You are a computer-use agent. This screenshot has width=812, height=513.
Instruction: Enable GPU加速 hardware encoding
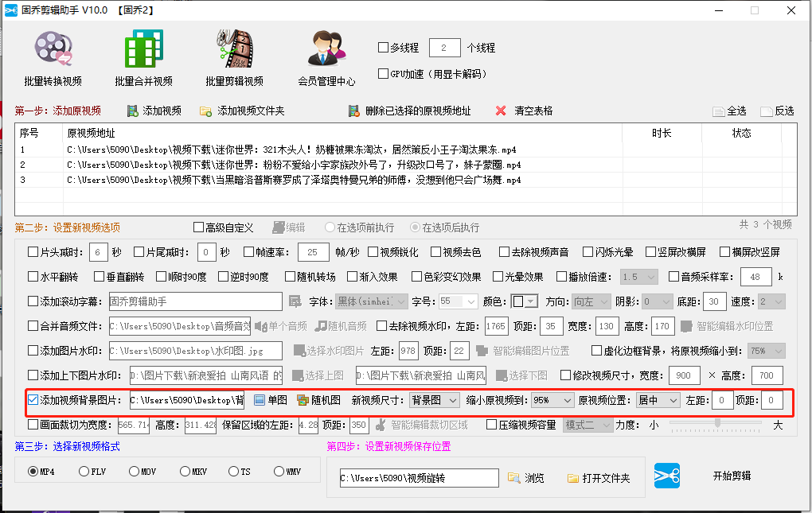click(382, 72)
